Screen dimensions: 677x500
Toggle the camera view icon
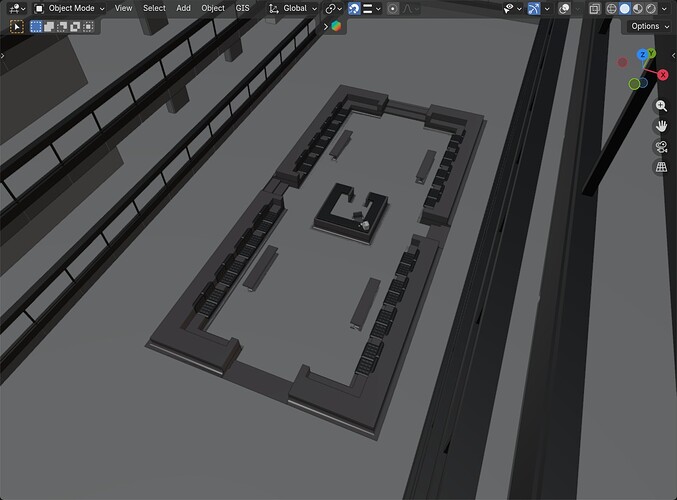(661, 147)
